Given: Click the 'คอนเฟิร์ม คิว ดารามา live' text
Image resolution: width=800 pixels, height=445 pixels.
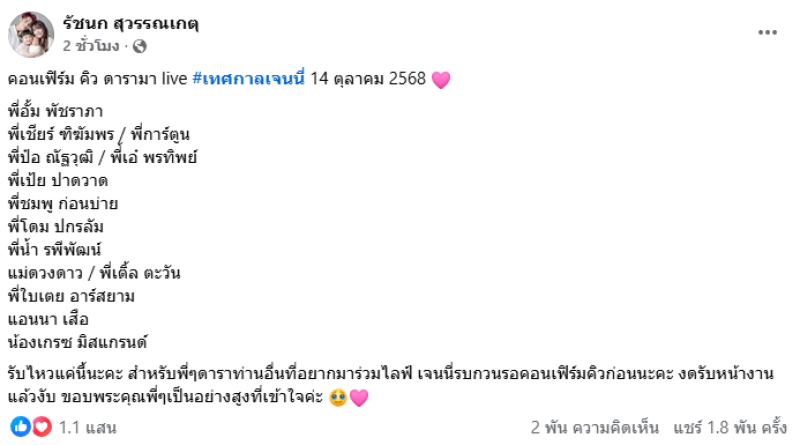Looking at the screenshot, I should point(97,79).
